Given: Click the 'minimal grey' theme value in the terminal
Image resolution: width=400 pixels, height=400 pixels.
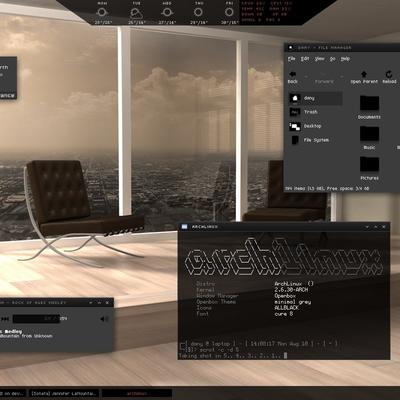Looking at the screenshot, I should pyautogui.click(x=293, y=302).
